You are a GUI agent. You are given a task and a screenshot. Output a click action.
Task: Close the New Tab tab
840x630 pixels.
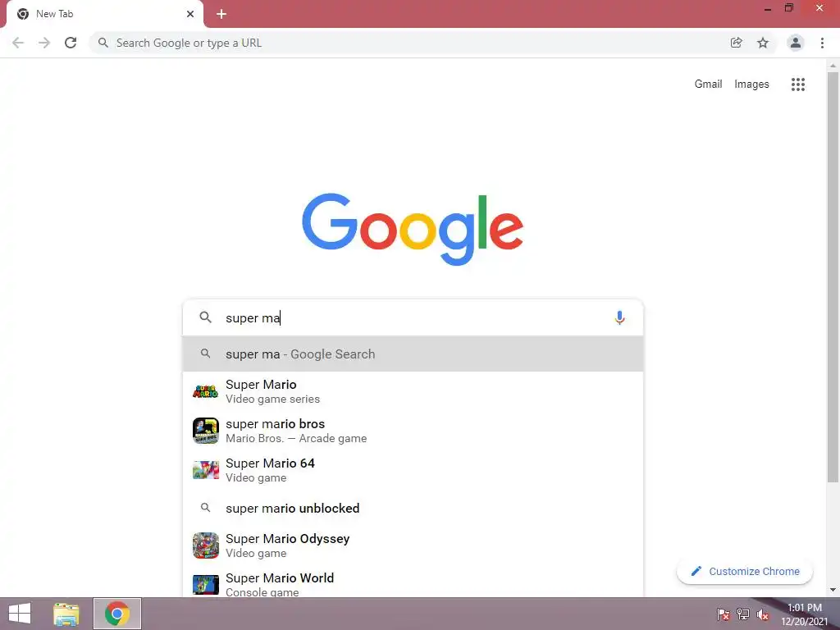190,14
